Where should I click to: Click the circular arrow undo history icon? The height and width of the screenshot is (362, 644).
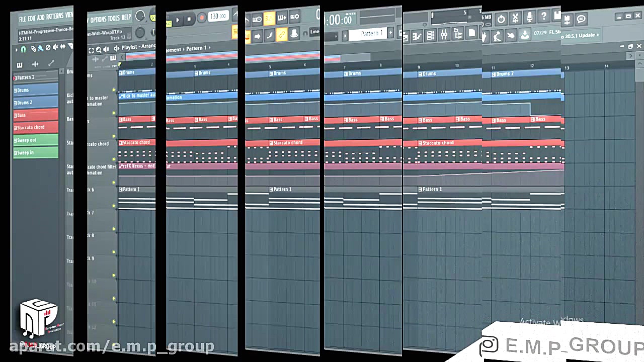click(501, 19)
